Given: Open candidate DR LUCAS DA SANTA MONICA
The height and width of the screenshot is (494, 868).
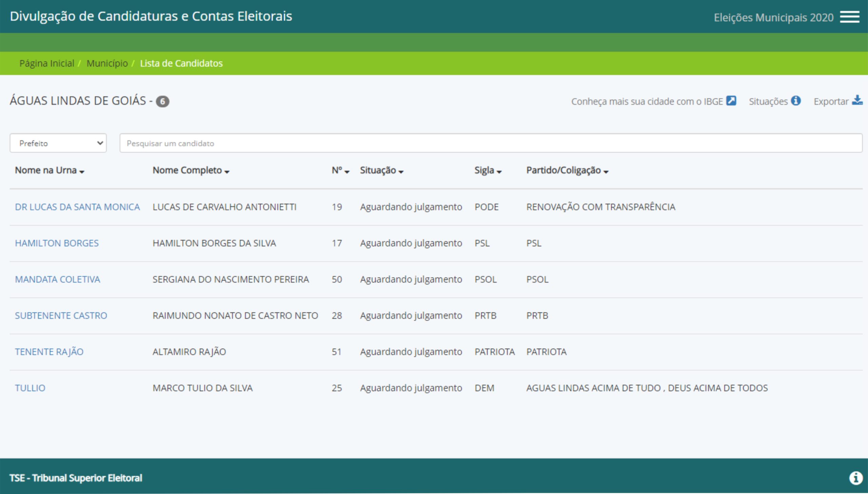Looking at the screenshot, I should click(x=77, y=207).
